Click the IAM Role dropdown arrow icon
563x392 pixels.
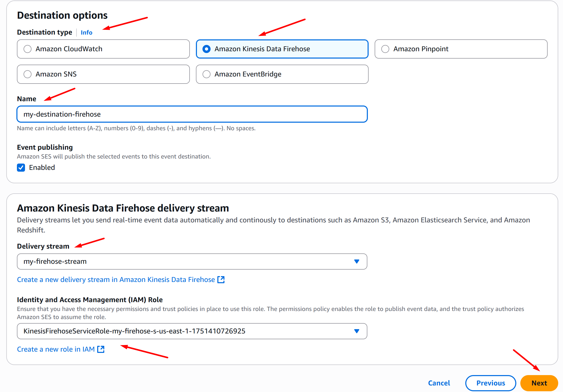[356, 331]
